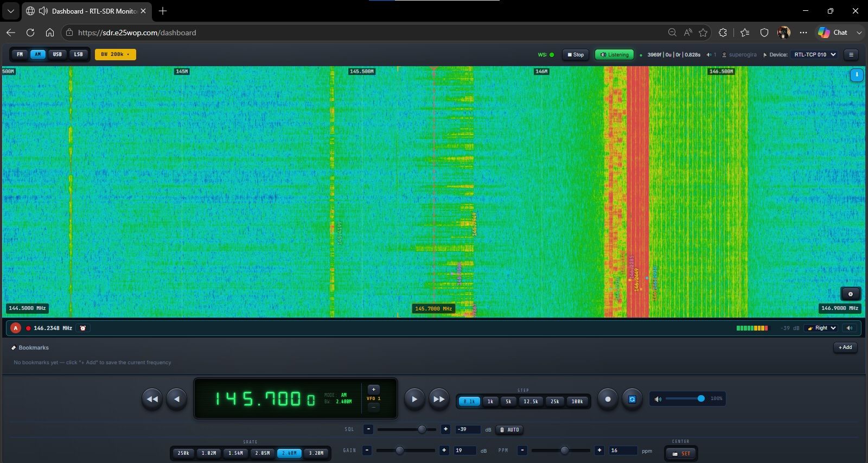
Task: Click the waterfall settings gear button
Action: coord(850,294)
